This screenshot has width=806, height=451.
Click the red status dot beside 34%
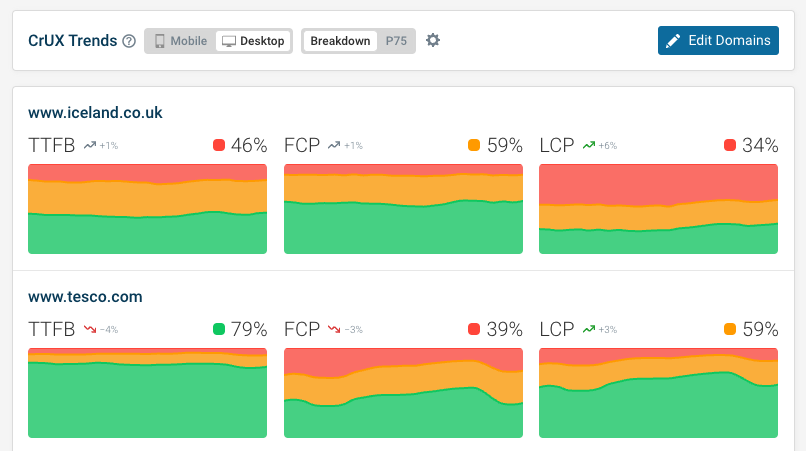click(x=730, y=145)
